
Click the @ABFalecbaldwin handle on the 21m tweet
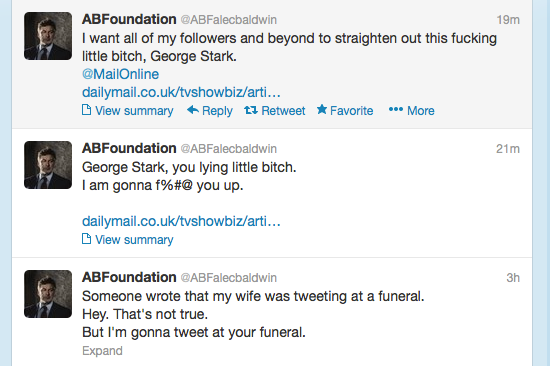click(229, 149)
